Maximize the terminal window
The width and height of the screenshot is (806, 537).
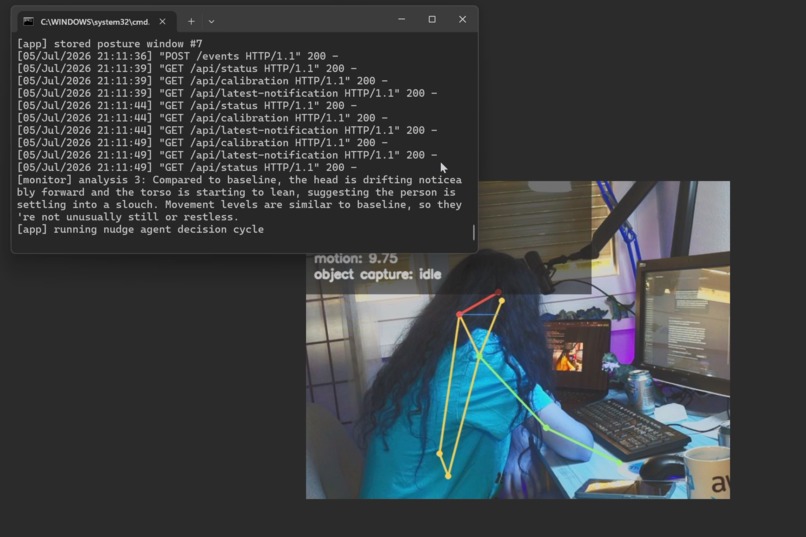tap(432, 20)
